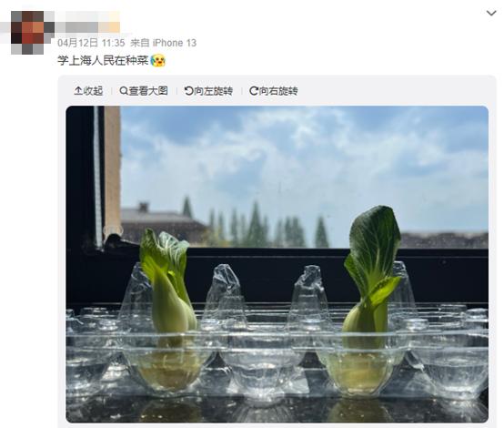Collapse the image with 收起
Image resolution: width=504 pixels, height=428 pixels.
[x=88, y=91]
